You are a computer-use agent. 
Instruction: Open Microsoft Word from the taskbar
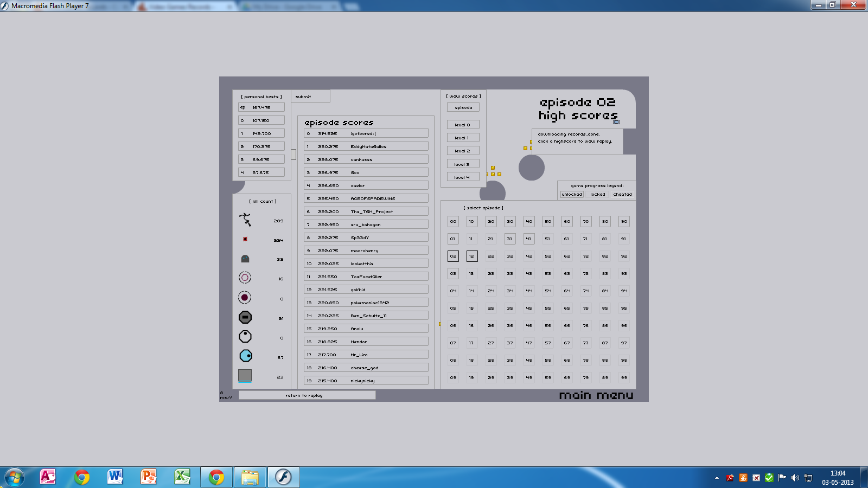115,477
